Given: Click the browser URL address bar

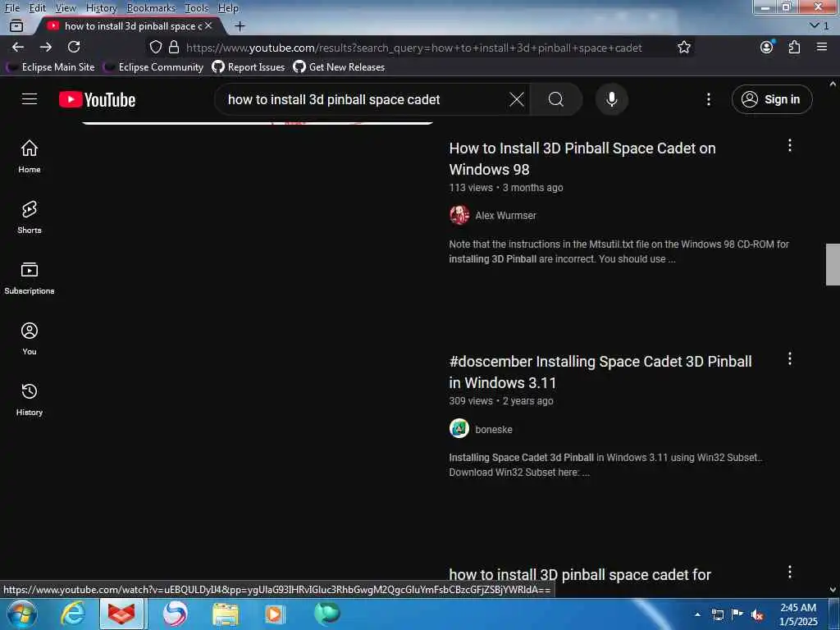Looking at the screenshot, I should click(413, 48).
